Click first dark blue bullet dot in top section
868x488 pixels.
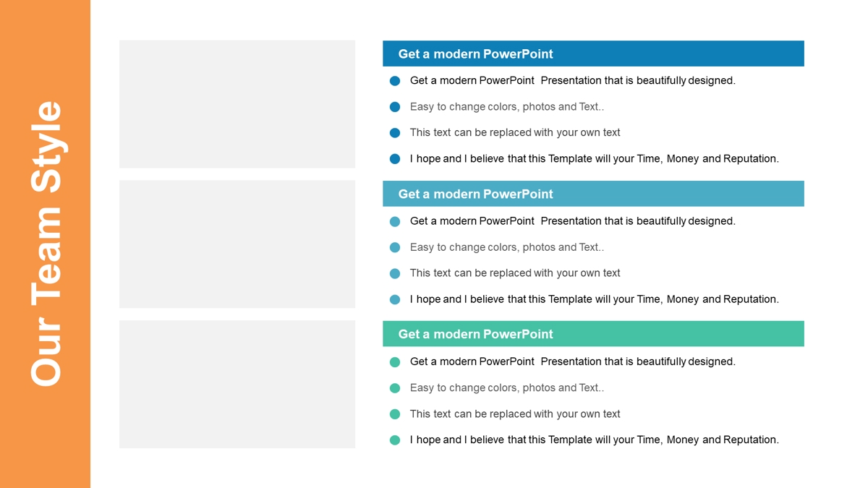[395, 81]
